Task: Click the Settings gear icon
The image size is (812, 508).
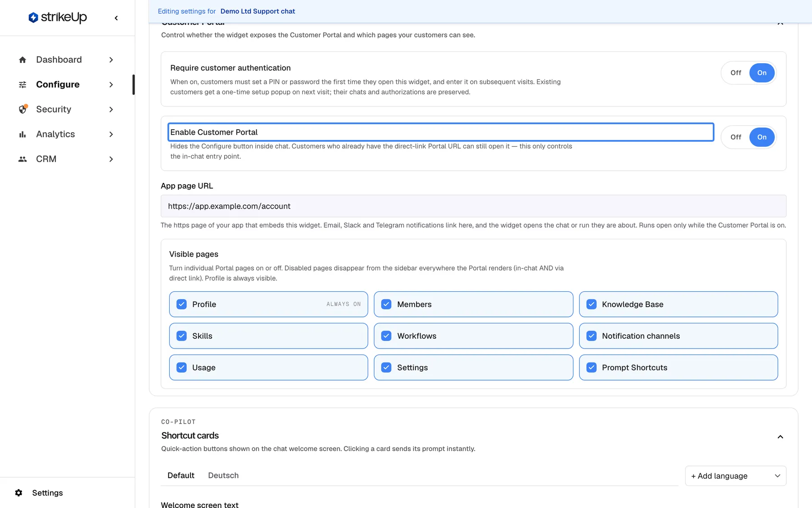Action: point(18,493)
